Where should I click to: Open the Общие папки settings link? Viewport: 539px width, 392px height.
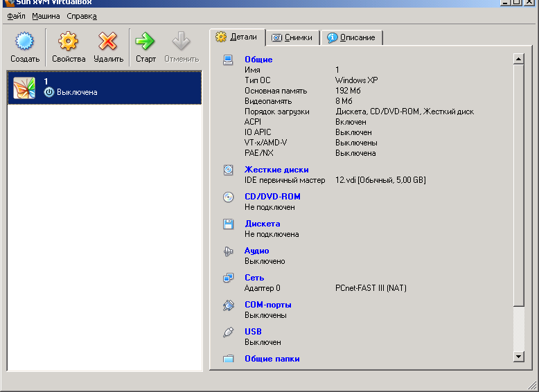pos(272,359)
